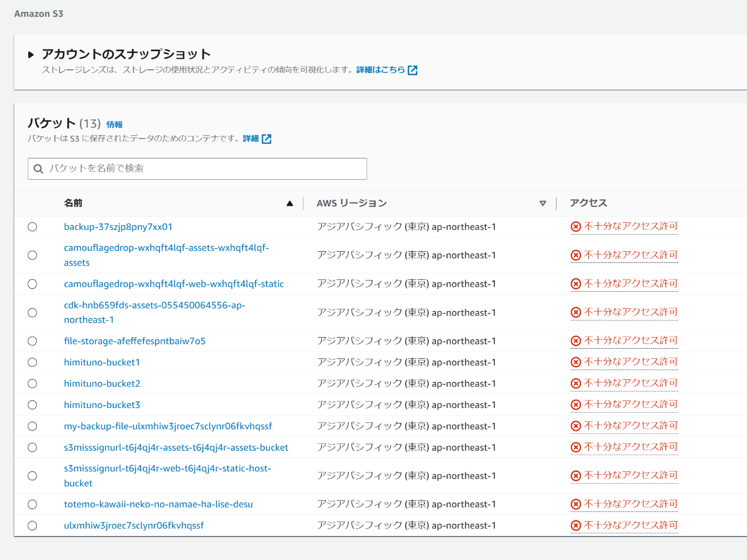Click 不十分なアクセス許可 for himituno-bucket2
This screenshot has width=747, height=560.
(631, 383)
